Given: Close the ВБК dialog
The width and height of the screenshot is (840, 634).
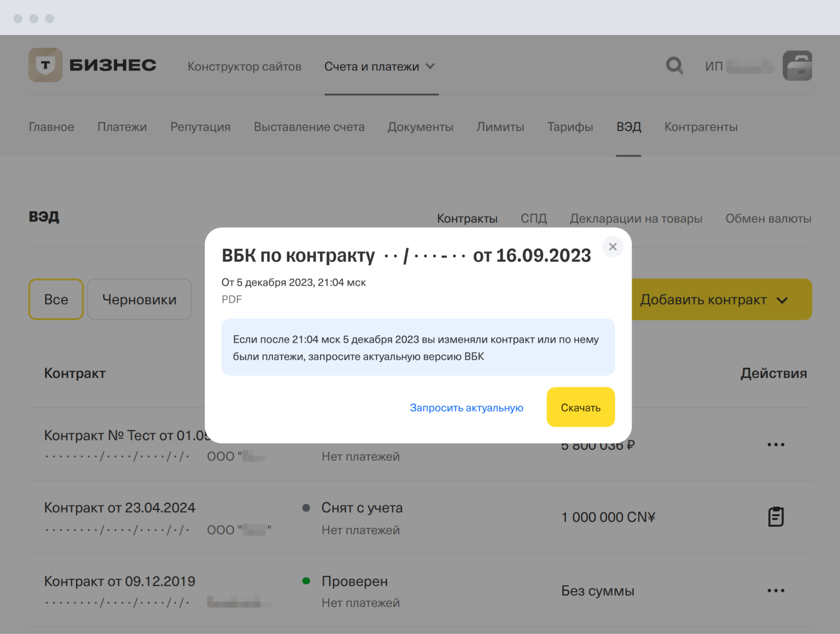Looking at the screenshot, I should 612,246.
